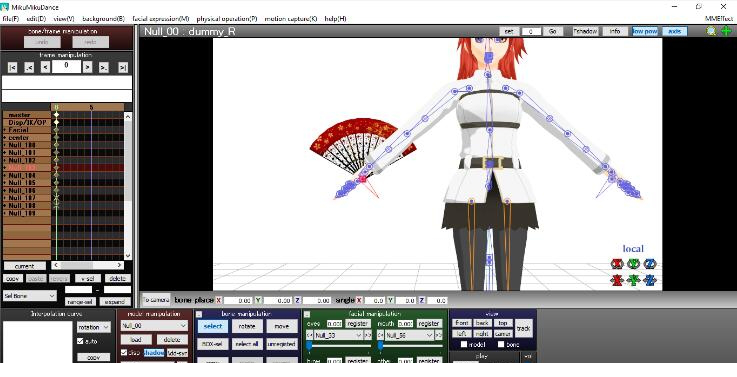This screenshot has height=377, width=737.
Task: Click the red X rotation axis icon
Action: click(617, 264)
